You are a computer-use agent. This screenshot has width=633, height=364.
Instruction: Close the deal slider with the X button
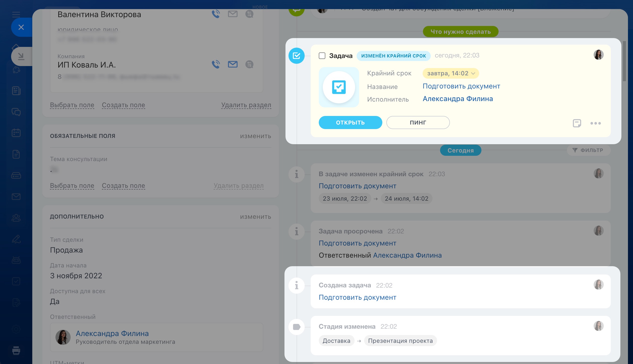point(21,27)
